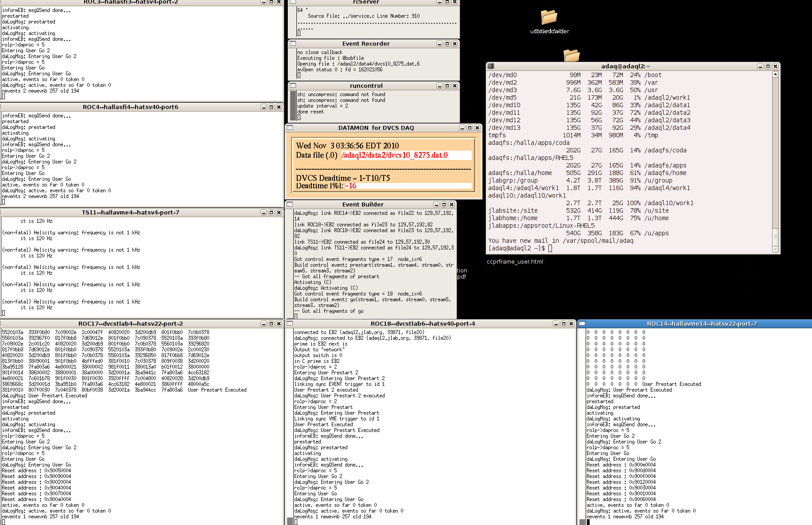Screen dimensions: 812x525
Task: Maximize the Event Builder window
Action: (444, 204)
